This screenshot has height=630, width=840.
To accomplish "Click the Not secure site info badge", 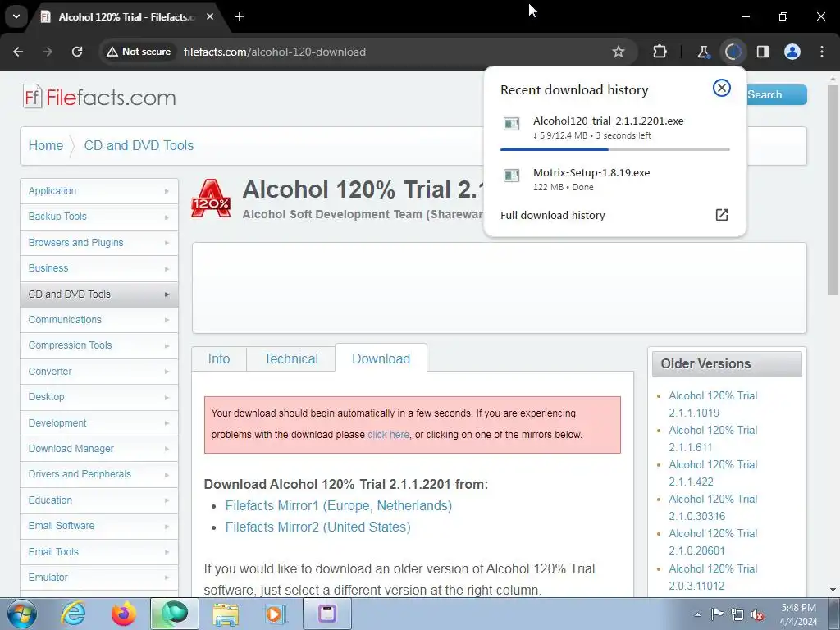I will 138,52.
